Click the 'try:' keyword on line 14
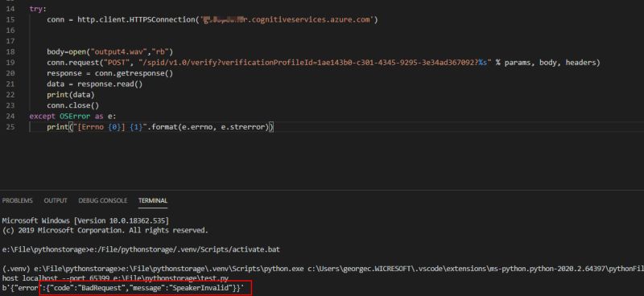The image size is (644, 296). [x=38, y=9]
